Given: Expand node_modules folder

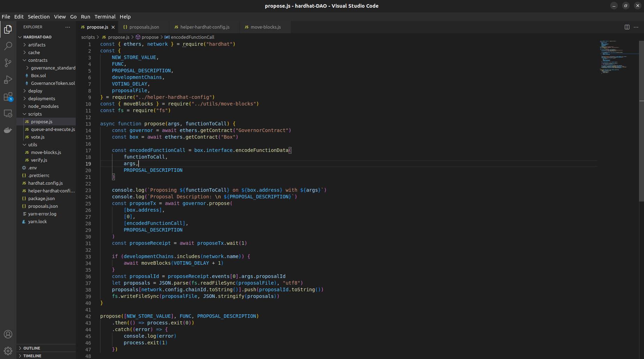Looking at the screenshot, I should 24,106.
